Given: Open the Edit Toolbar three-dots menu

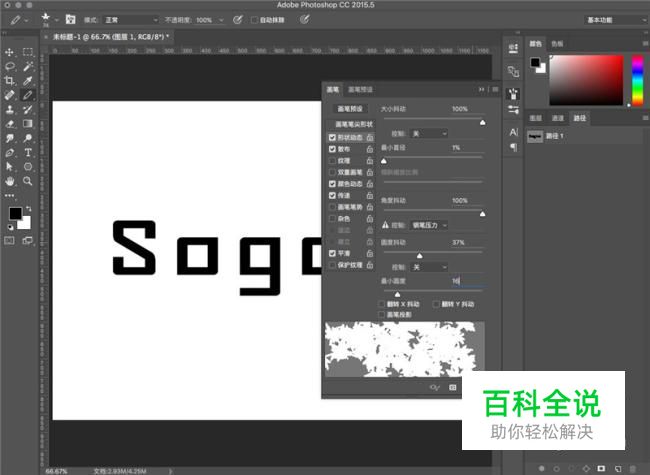Looking at the screenshot, I should point(9,195).
